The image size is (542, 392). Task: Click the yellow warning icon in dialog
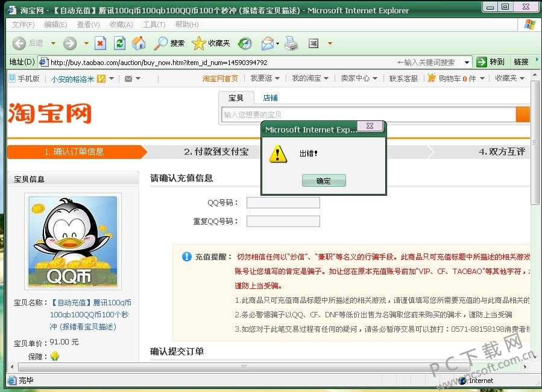pos(278,154)
